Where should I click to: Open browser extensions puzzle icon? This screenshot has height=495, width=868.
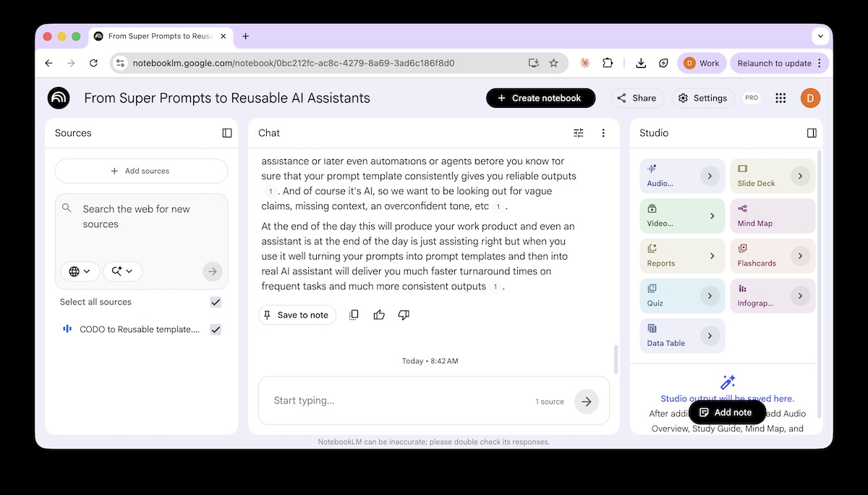(x=608, y=63)
